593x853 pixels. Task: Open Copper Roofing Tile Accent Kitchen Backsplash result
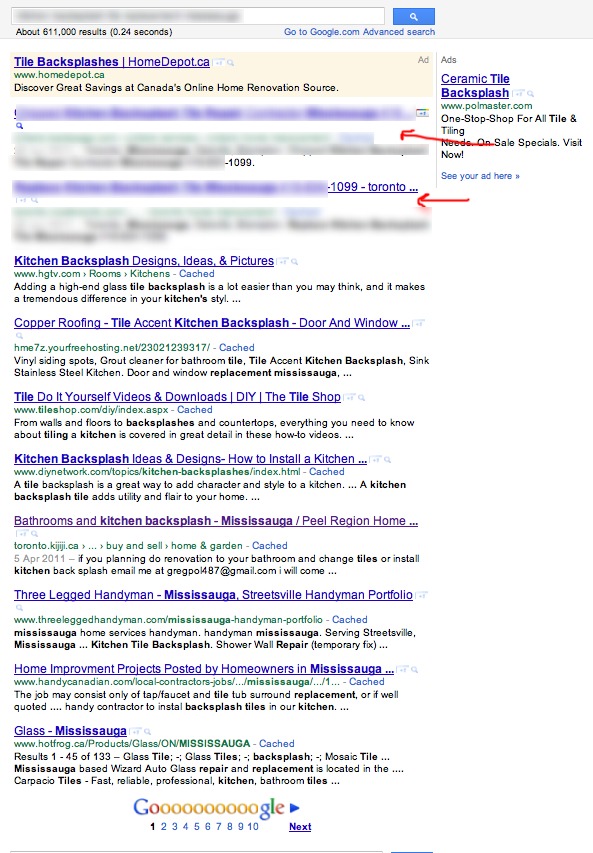pyautogui.click(x=212, y=323)
